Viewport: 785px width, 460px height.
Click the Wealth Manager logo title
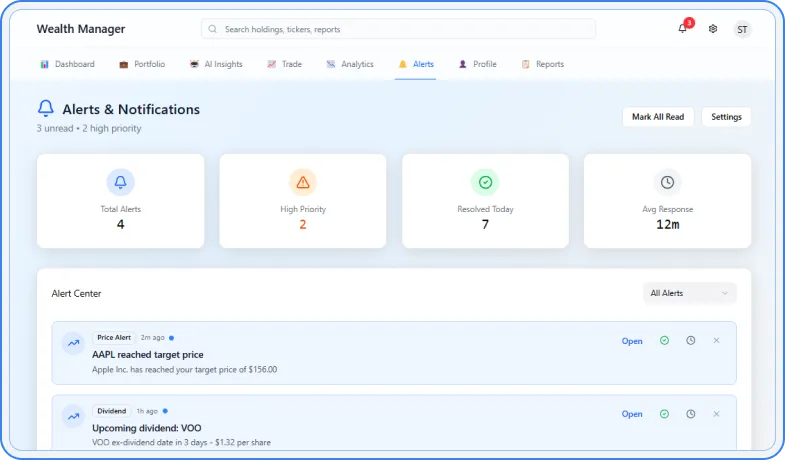pos(81,29)
